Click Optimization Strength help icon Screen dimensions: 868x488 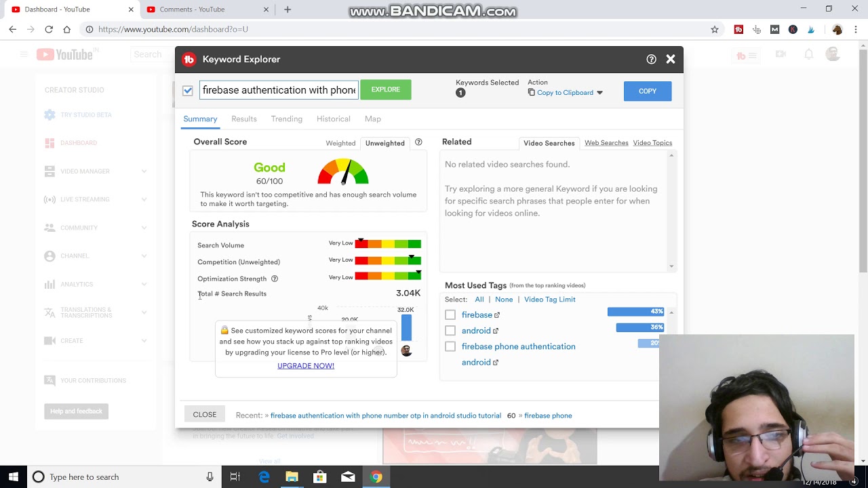275,279
